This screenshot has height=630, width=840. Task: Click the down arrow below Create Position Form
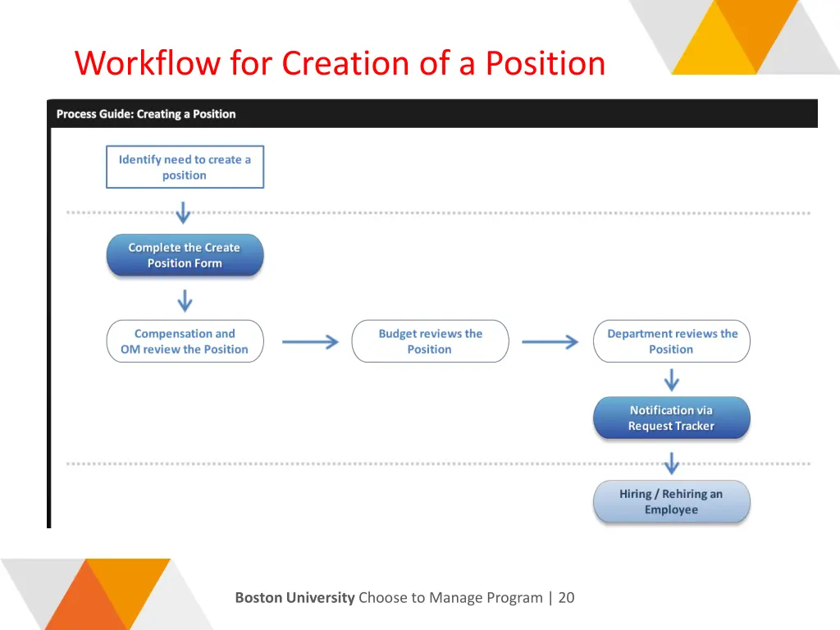click(185, 300)
